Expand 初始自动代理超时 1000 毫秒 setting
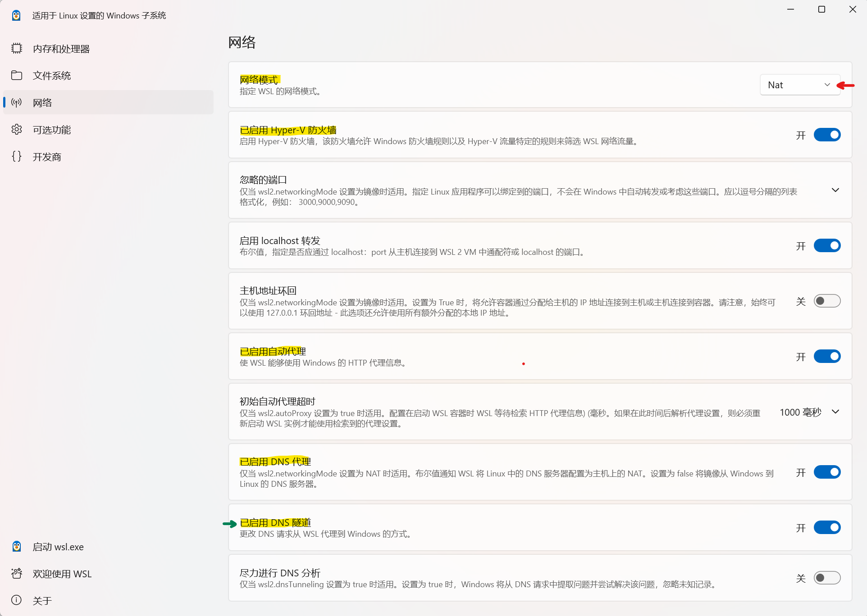867x616 pixels. click(x=835, y=412)
